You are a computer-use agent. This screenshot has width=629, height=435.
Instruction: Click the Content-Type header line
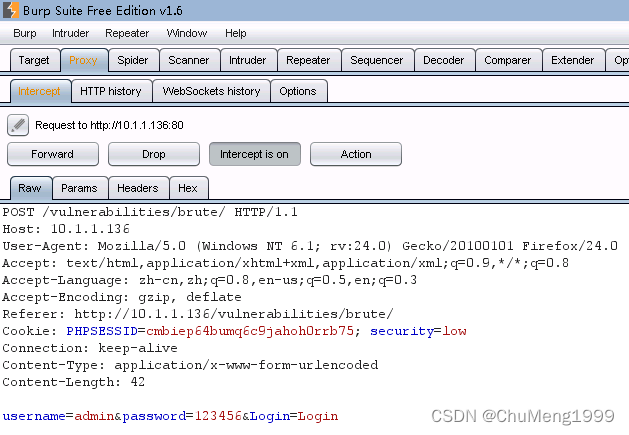pos(190,365)
